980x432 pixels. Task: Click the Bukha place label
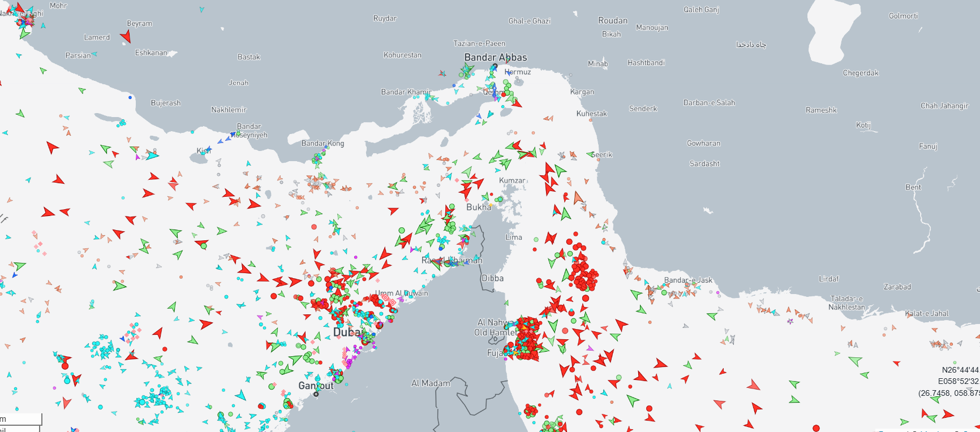point(478,208)
